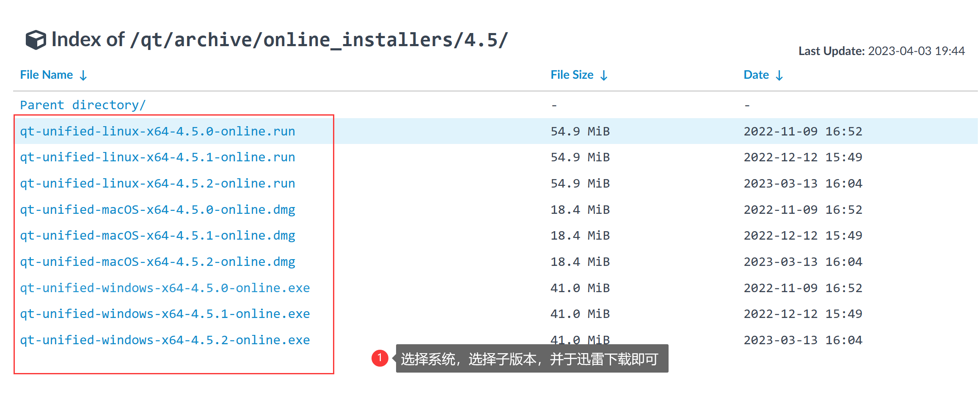Download qt-unified-windows-x64-4.5.0-online.exe
The image size is (980, 398).
165,288
